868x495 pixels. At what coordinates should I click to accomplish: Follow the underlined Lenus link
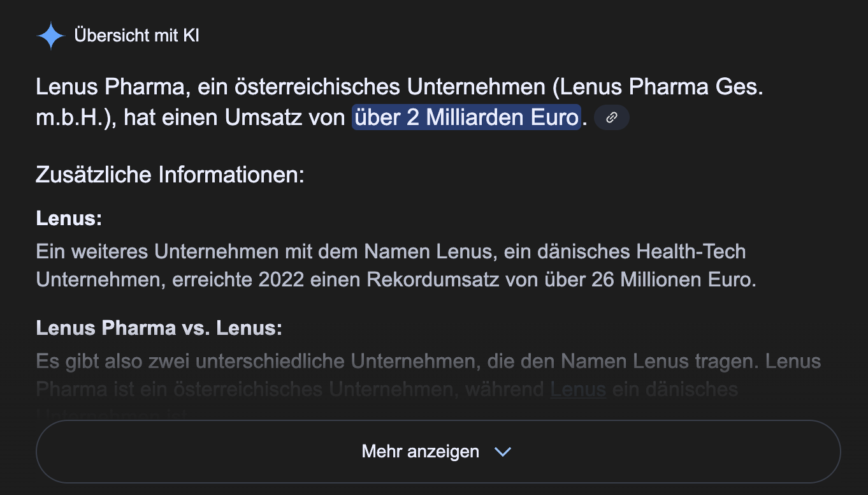pyautogui.click(x=578, y=388)
